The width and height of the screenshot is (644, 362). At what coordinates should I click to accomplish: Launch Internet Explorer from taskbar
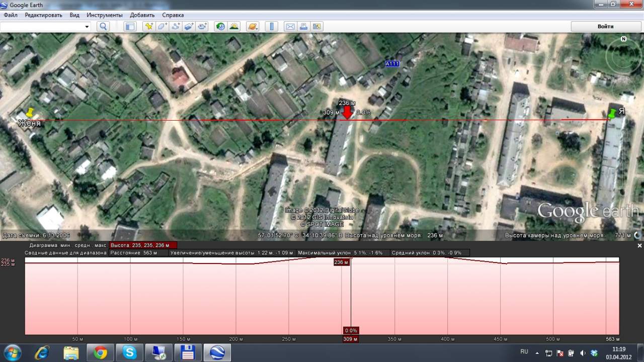pos(42,352)
